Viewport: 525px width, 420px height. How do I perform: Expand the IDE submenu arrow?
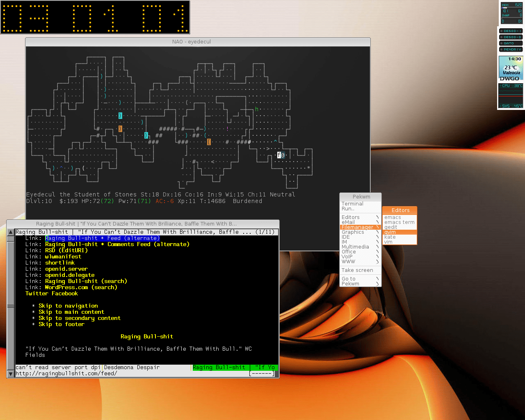tap(377, 237)
